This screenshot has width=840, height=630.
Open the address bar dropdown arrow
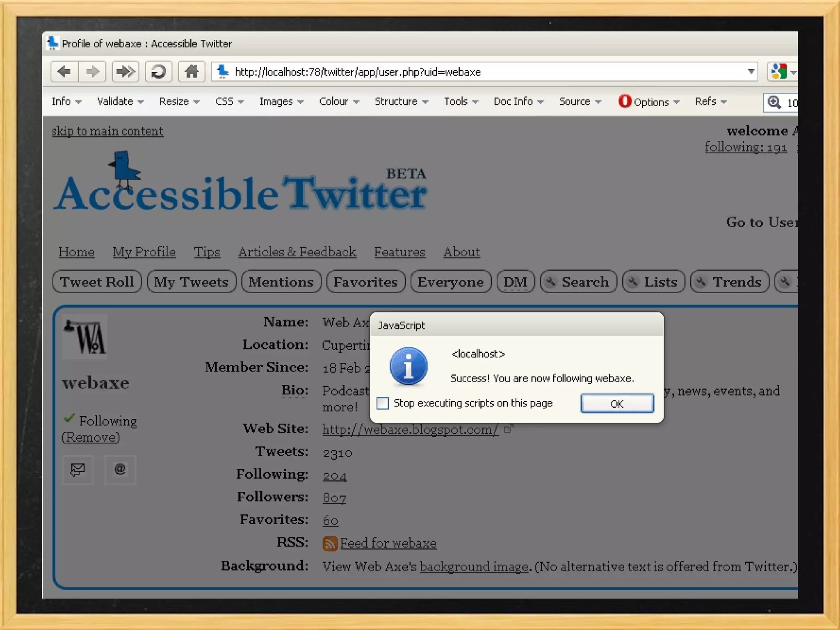coord(751,71)
